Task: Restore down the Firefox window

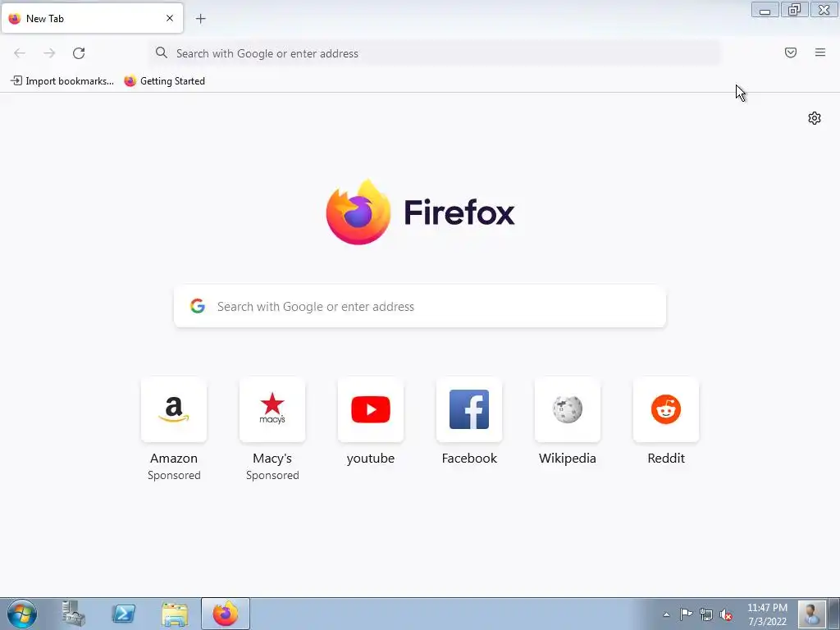Action: coord(794,10)
